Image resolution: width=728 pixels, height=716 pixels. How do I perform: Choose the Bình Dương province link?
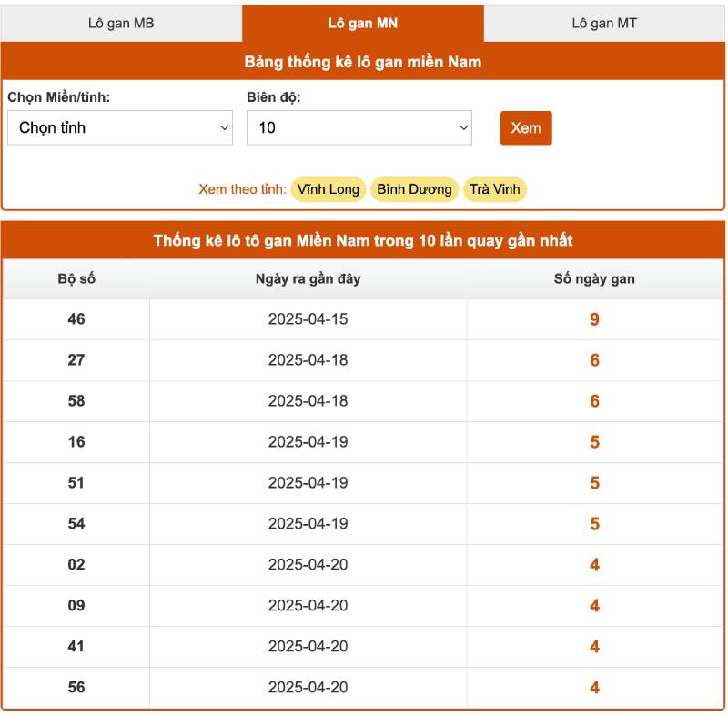pos(414,189)
